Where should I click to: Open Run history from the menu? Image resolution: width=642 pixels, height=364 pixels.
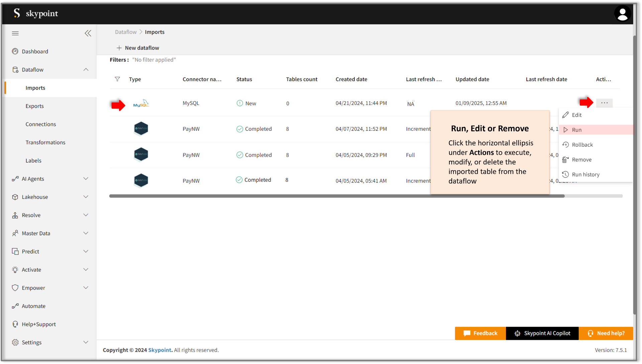585,174
